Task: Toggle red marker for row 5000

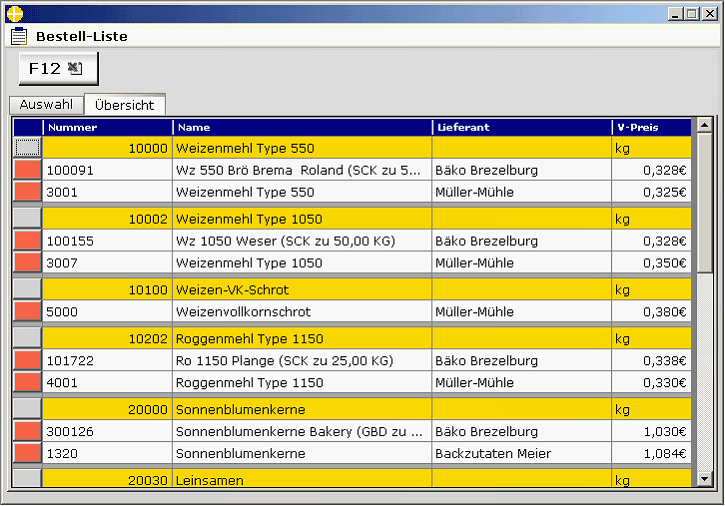Action: [x=28, y=311]
